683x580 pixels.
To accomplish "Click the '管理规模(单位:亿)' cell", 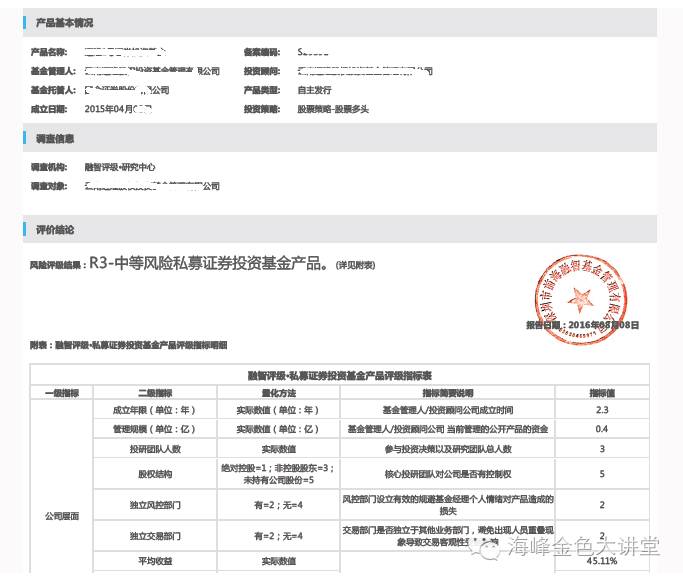I will [x=154, y=429].
